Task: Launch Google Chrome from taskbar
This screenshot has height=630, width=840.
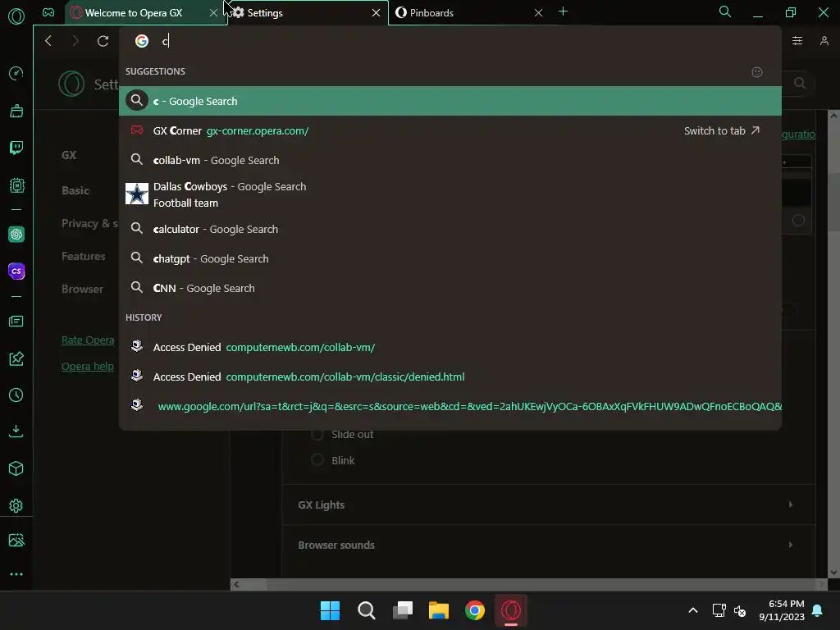Action: [475, 610]
